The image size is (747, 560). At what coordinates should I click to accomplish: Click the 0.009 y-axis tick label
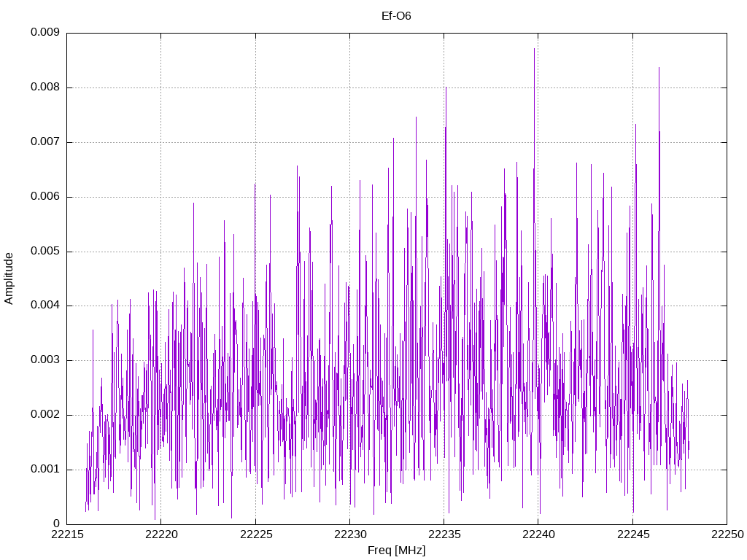click(45, 32)
